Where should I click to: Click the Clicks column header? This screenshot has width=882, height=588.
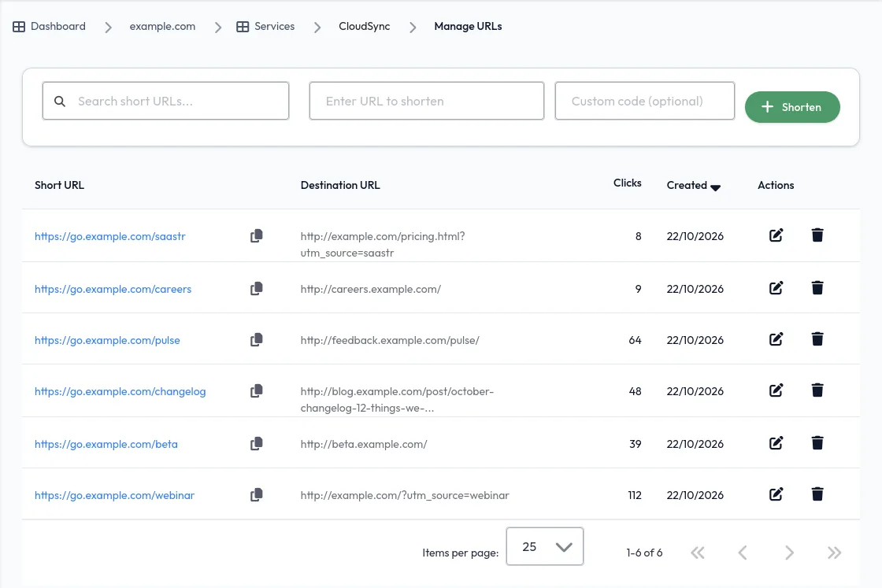627,183
